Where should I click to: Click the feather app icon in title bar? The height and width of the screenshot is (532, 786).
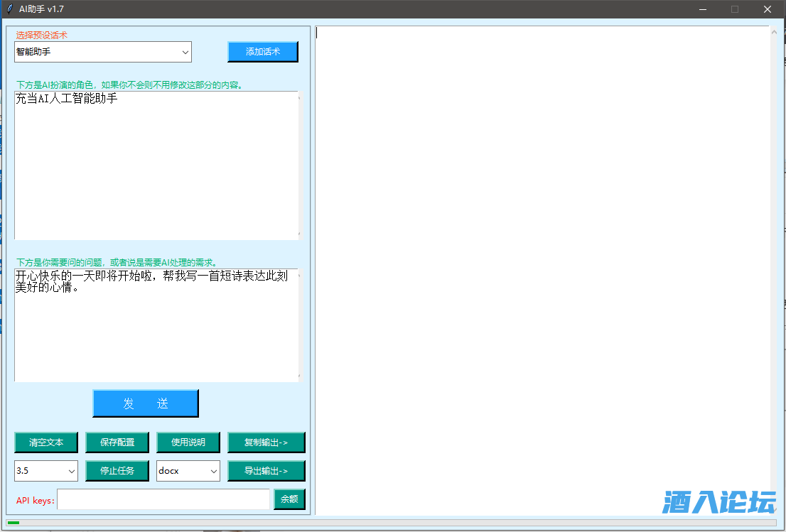click(9, 9)
